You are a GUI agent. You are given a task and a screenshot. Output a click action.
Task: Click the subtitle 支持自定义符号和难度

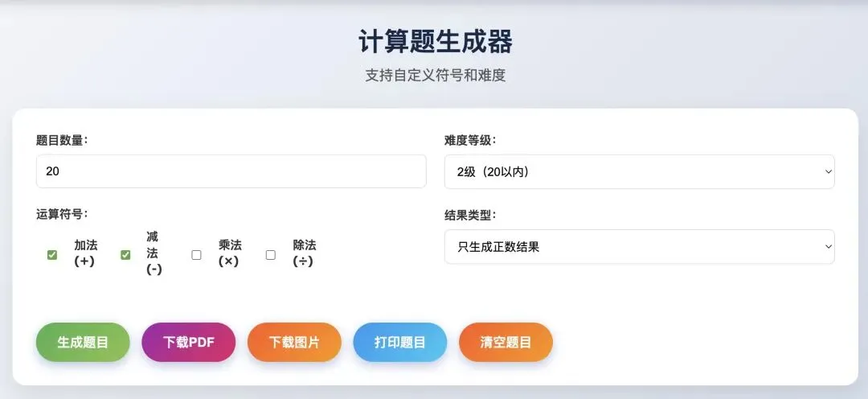pos(435,76)
